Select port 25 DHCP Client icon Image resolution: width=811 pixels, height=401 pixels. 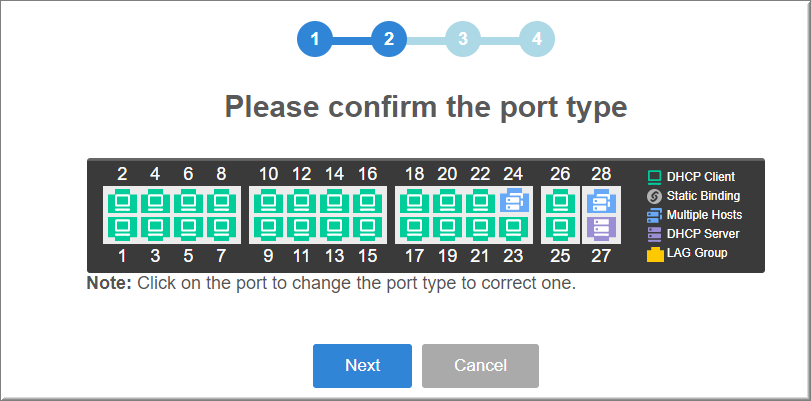click(560, 228)
